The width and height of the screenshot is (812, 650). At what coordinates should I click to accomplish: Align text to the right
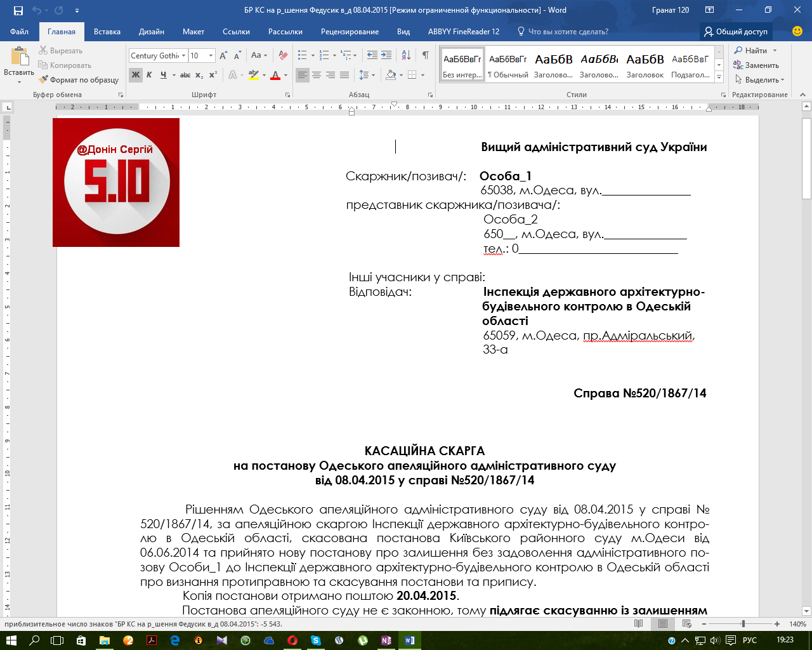(331, 75)
